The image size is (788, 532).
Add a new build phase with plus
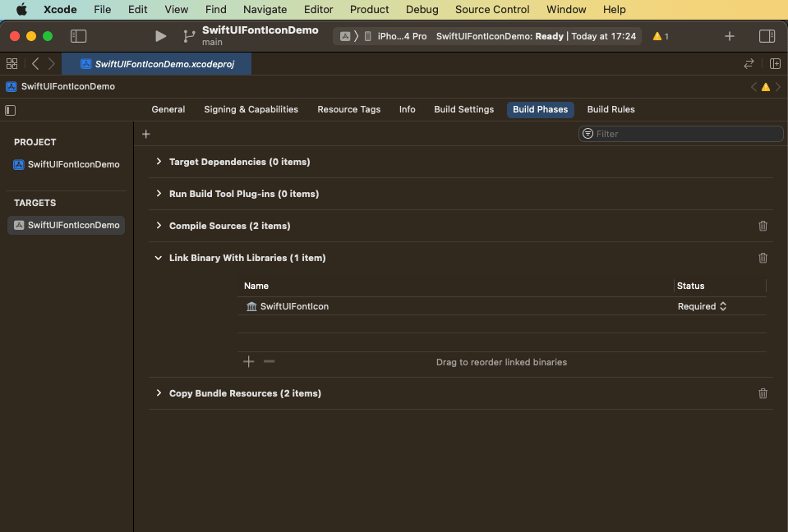click(145, 134)
